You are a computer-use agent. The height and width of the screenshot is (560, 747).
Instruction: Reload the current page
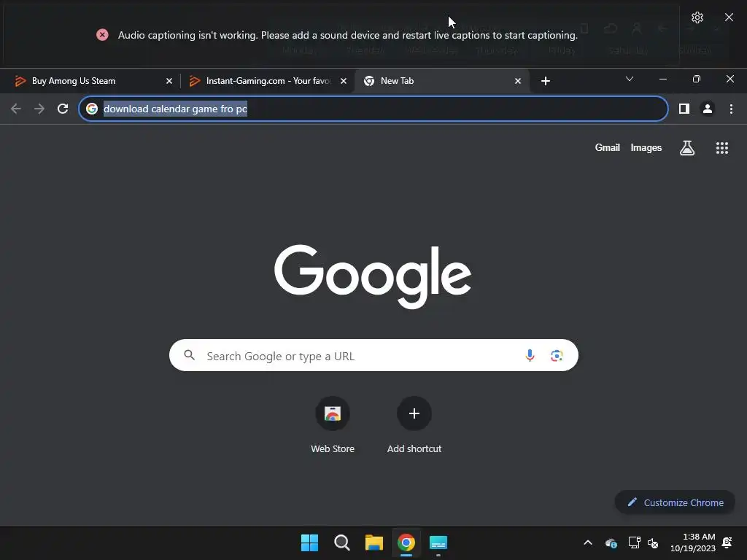click(63, 109)
